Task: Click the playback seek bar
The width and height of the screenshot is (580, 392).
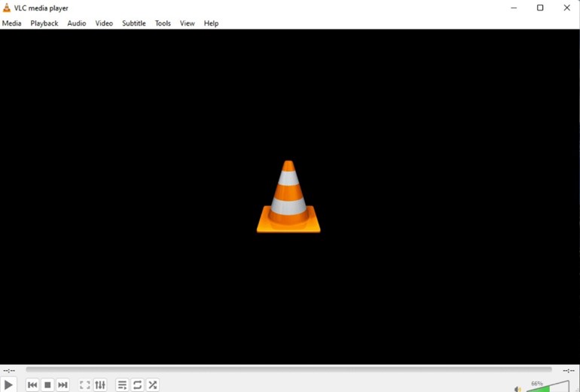Action: [x=288, y=369]
